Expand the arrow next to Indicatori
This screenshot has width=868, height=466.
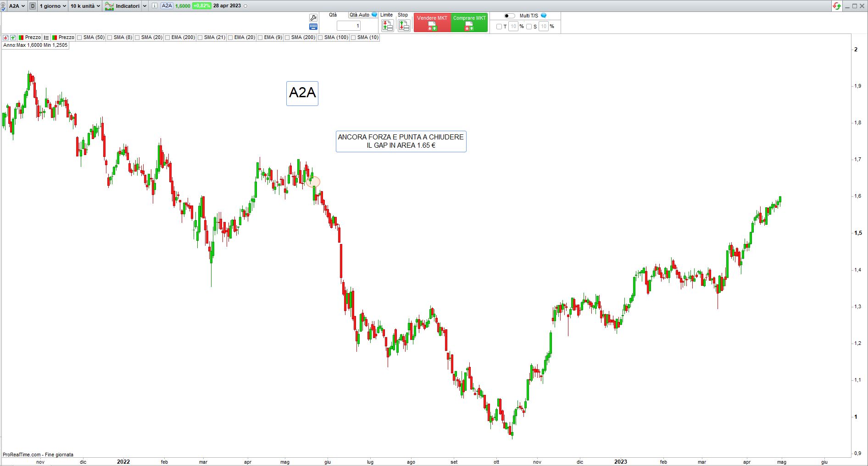click(x=145, y=6)
